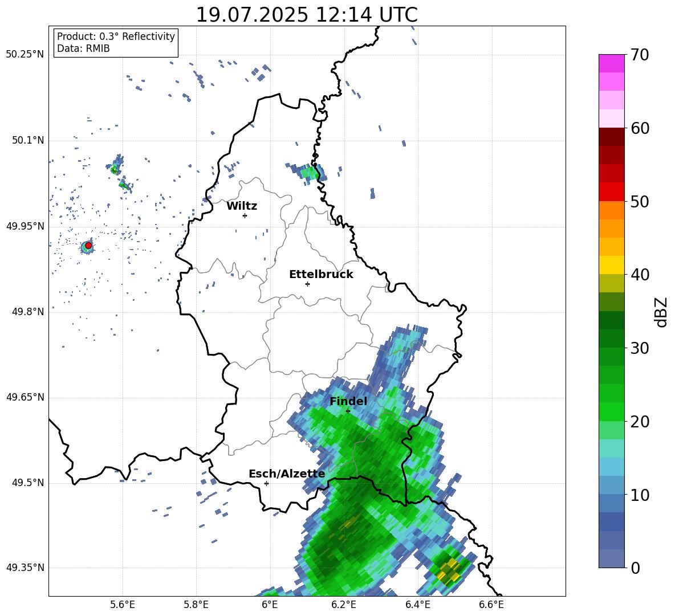
Task: Click the 60 value on colorbar
Action: click(640, 128)
